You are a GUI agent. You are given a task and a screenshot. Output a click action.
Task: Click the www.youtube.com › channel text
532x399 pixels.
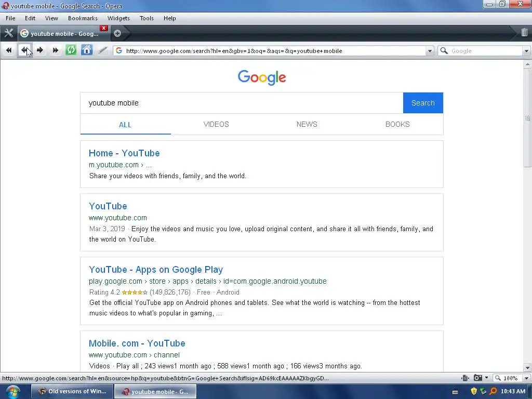click(134, 354)
